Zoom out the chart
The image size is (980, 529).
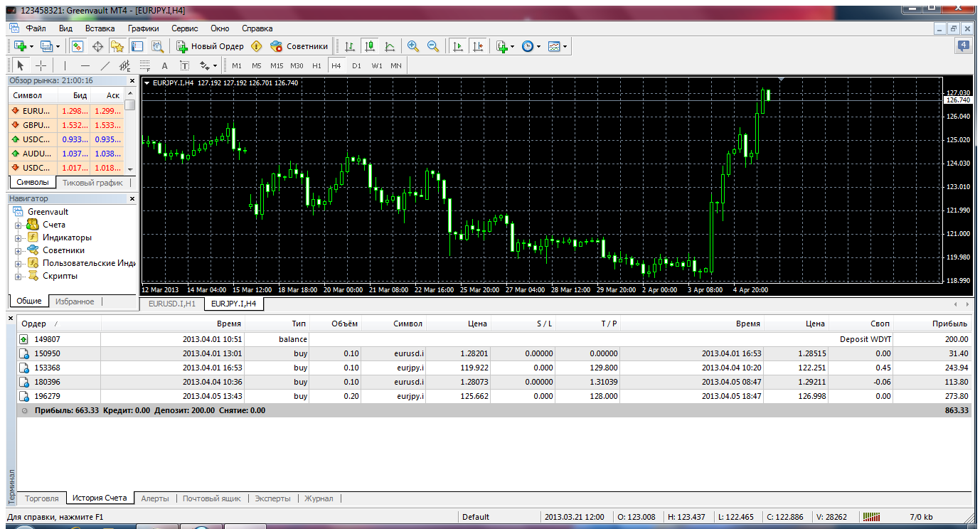point(433,46)
